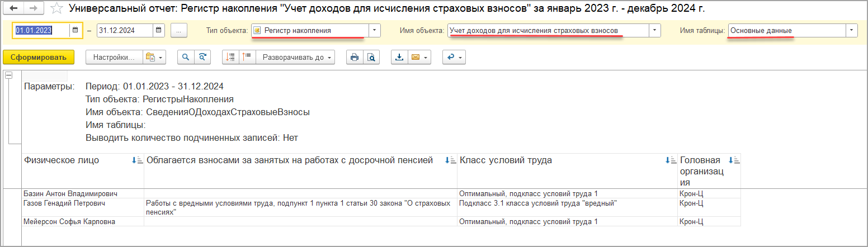Click 'Имя объекта: СведенияОДоходахСтраховыеВзносы' line
This screenshot has width=868, height=247.
point(197,112)
